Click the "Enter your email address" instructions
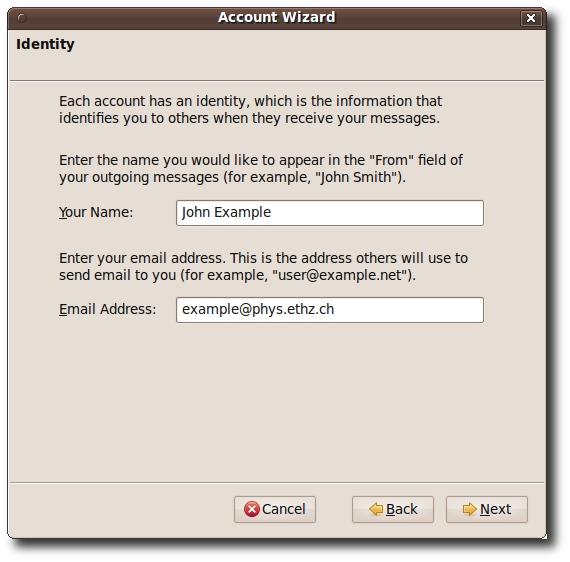570x562 pixels. coord(263,266)
